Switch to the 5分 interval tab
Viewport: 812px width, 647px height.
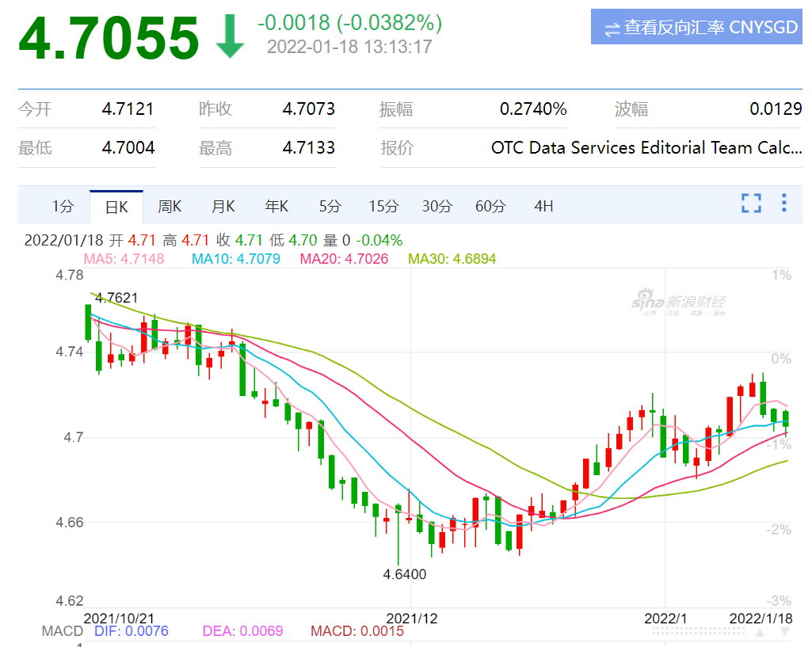[x=330, y=207]
